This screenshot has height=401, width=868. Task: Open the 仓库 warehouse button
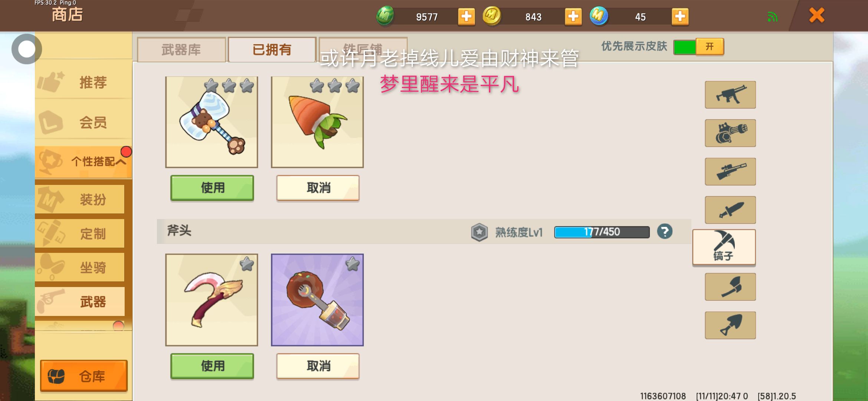[84, 376]
